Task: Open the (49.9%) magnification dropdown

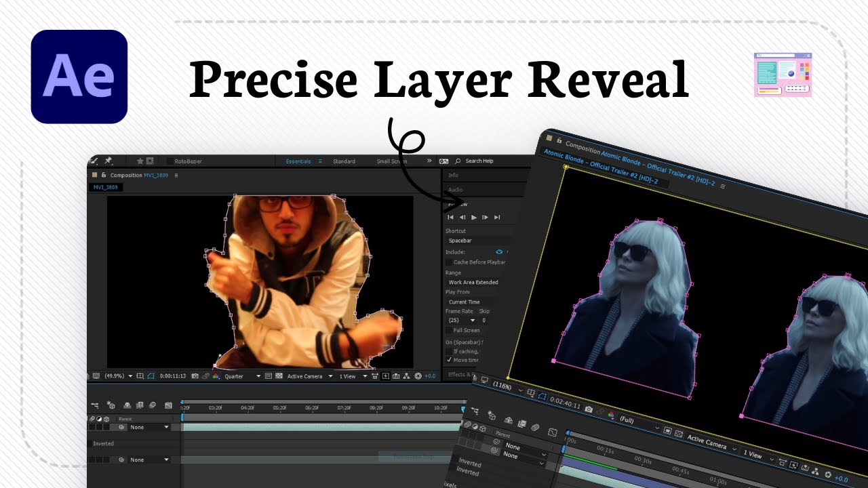Action: [x=118, y=376]
